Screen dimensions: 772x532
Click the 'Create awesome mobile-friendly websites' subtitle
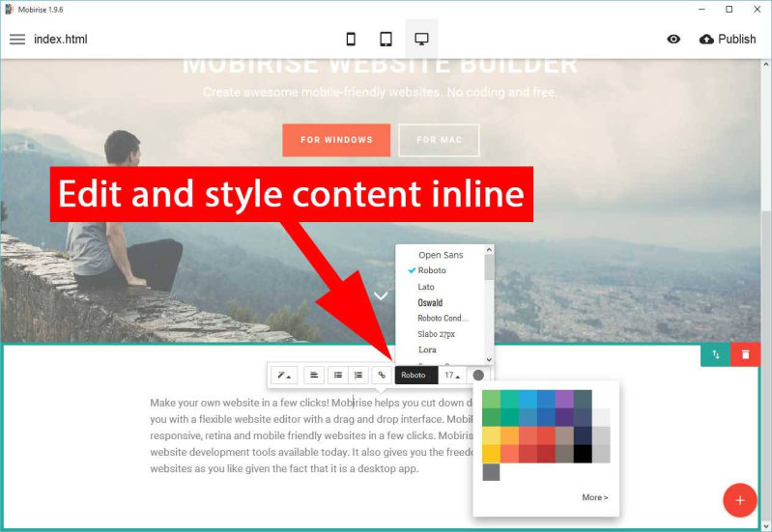pyautogui.click(x=380, y=93)
